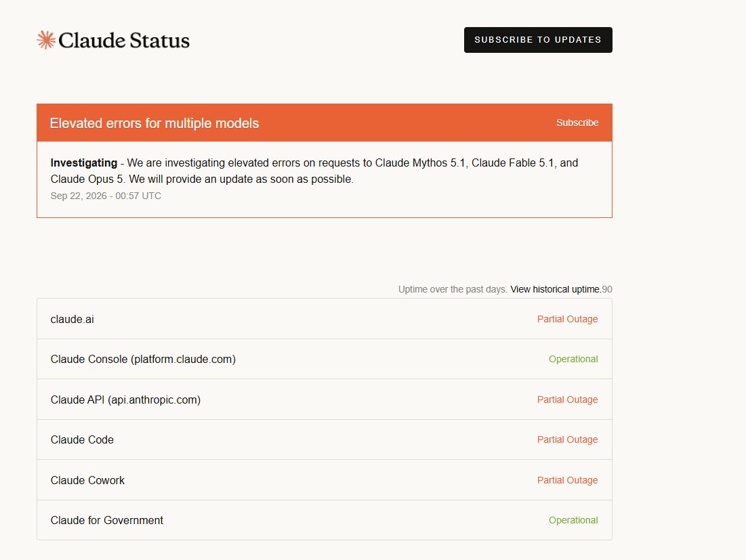Viewport: 746px width, 560px height.
Task: Open the Elevated errors for multiple models incident
Action: [x=154, y=123]
